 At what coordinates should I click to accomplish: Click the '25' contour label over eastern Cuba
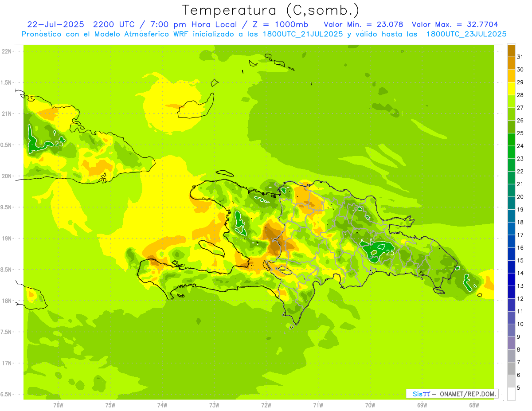coord(59,144)
